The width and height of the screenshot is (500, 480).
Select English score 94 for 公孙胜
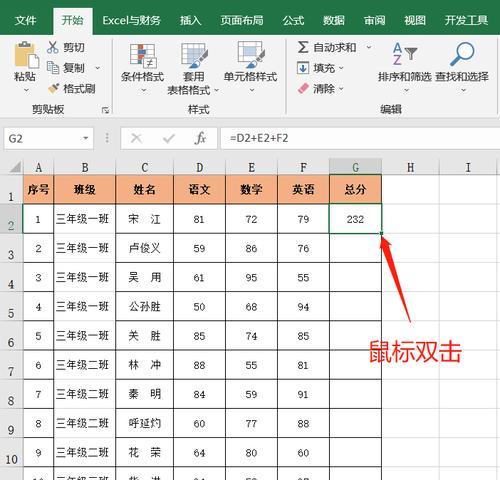point(303,307)
